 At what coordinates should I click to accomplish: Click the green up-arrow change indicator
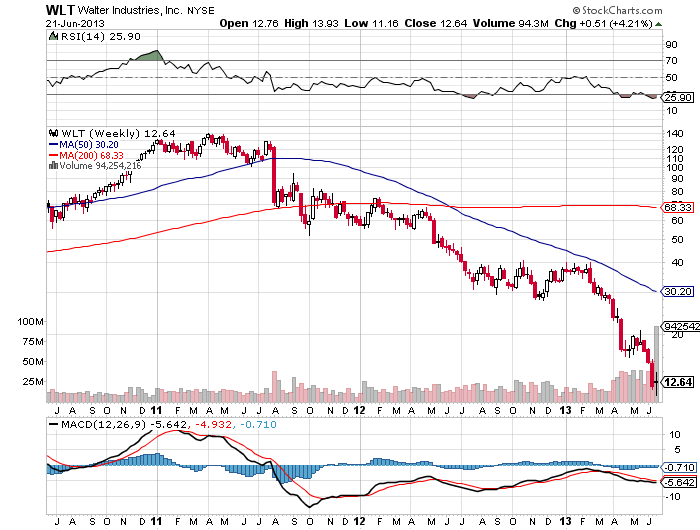pyautogui.click(x=658, y=24)
